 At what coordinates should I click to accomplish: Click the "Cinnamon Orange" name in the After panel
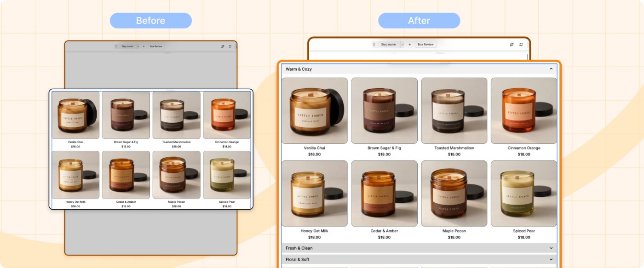(x=524, y=148)
